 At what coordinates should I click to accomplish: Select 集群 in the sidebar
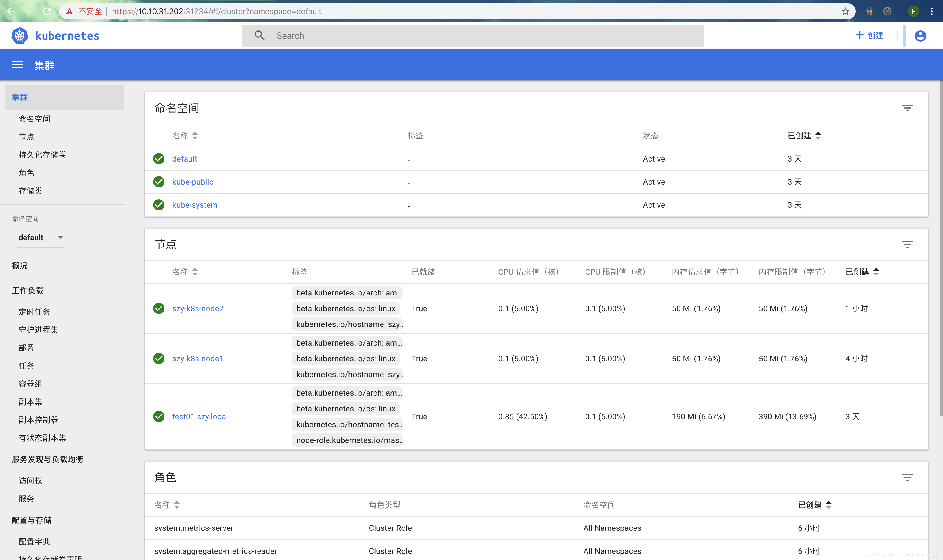click(64, 97)
